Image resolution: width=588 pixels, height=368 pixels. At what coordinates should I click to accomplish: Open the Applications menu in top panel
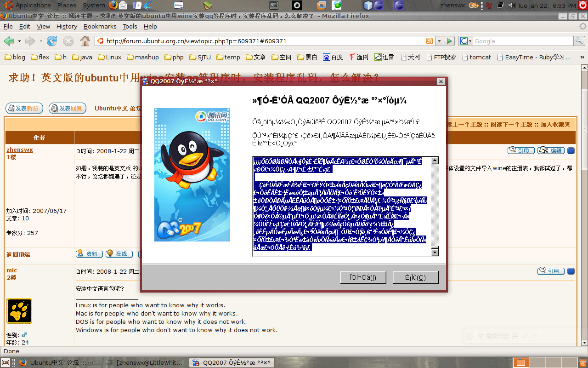coord(28,6)
